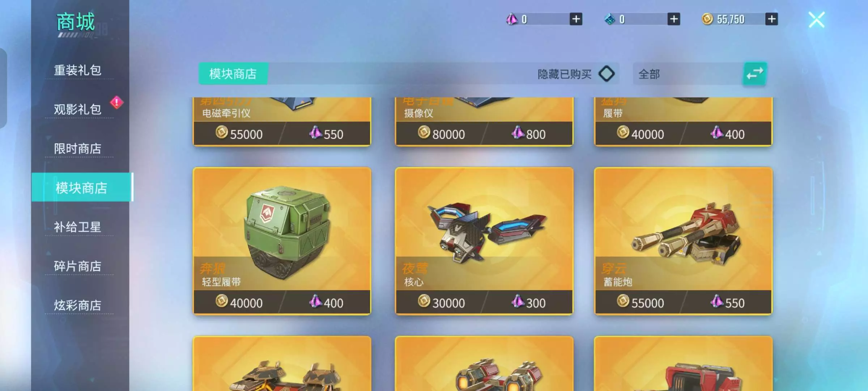Close the shop window
The height and width of the screenshot is (391, 868).
[817, 20]
